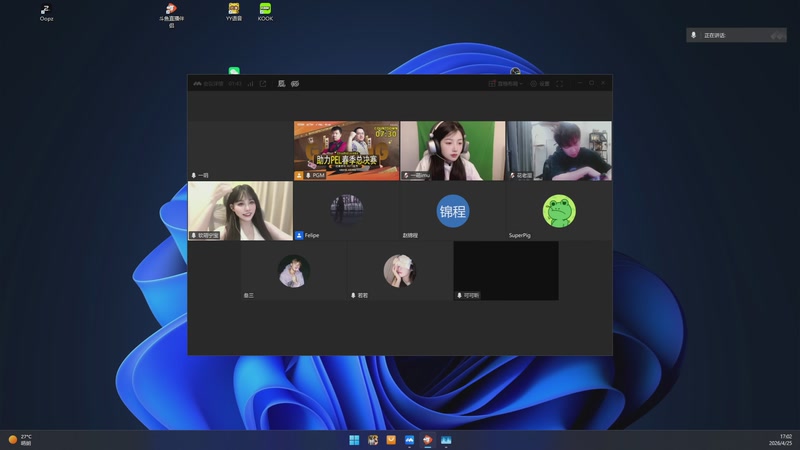The image size is (800, 450).
Task: Click the microphone icon on the 一萌 tile
Action: 193,176
